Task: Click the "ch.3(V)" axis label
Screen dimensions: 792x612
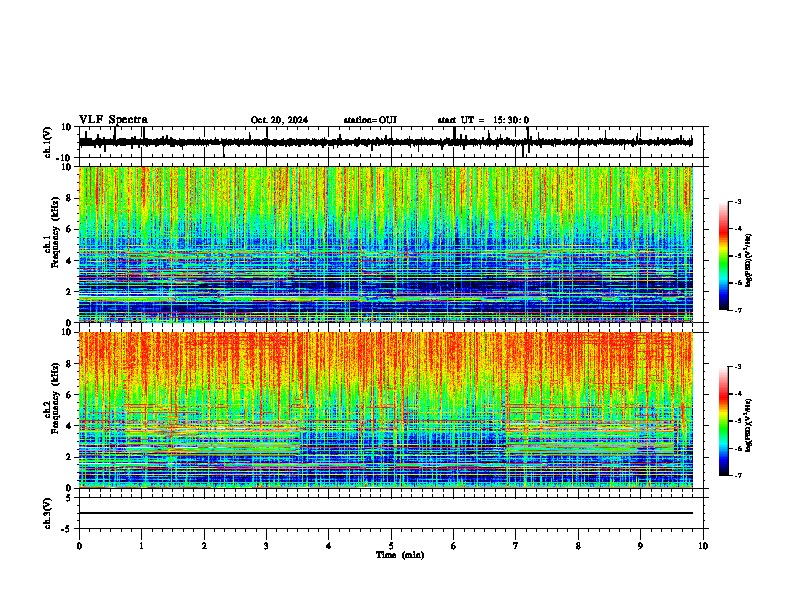Action: pyautogui.click(x=48, y=513)
